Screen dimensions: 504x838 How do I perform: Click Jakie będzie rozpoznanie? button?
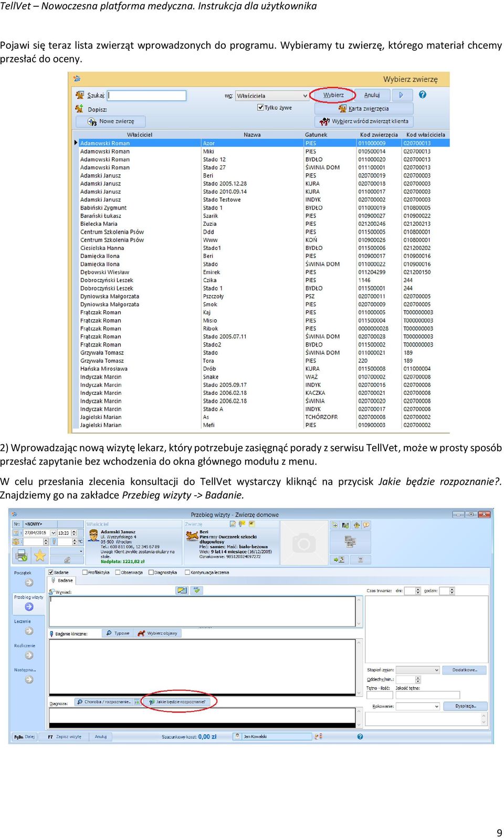[x=177, y=701]
